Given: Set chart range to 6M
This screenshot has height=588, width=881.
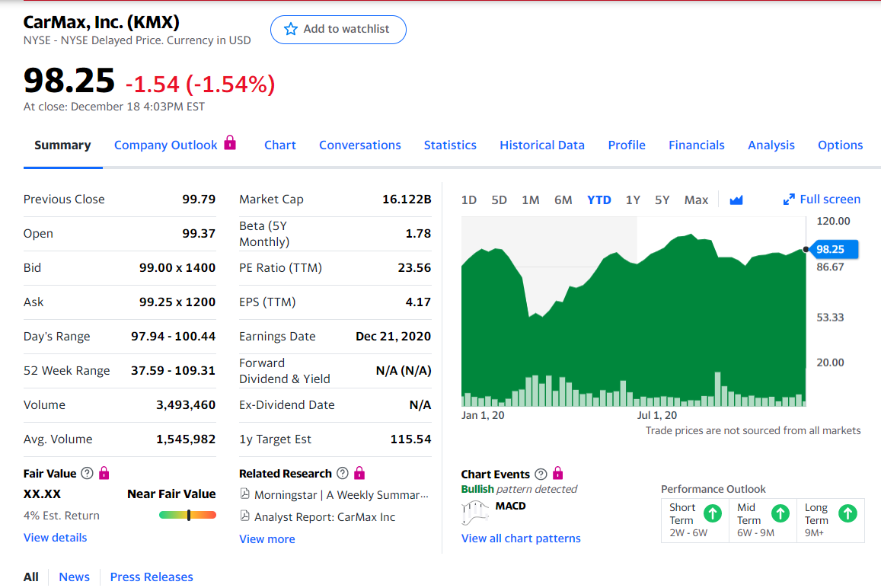Looking at the screenshot, I should (x=563, y=200).
